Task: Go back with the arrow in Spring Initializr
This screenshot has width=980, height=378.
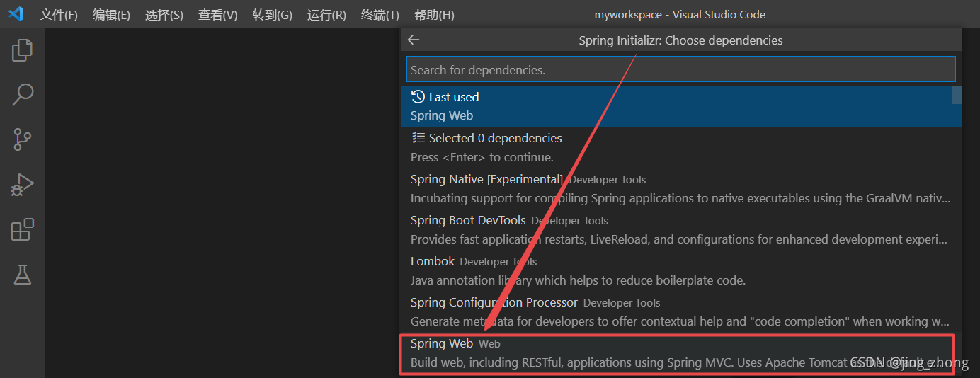Action: coord(414,40)
